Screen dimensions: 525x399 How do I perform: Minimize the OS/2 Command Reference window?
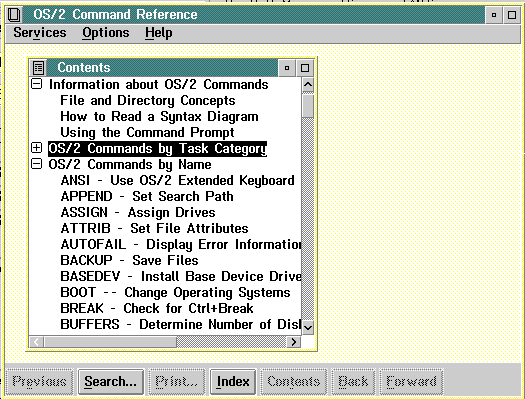click(494, 15)
